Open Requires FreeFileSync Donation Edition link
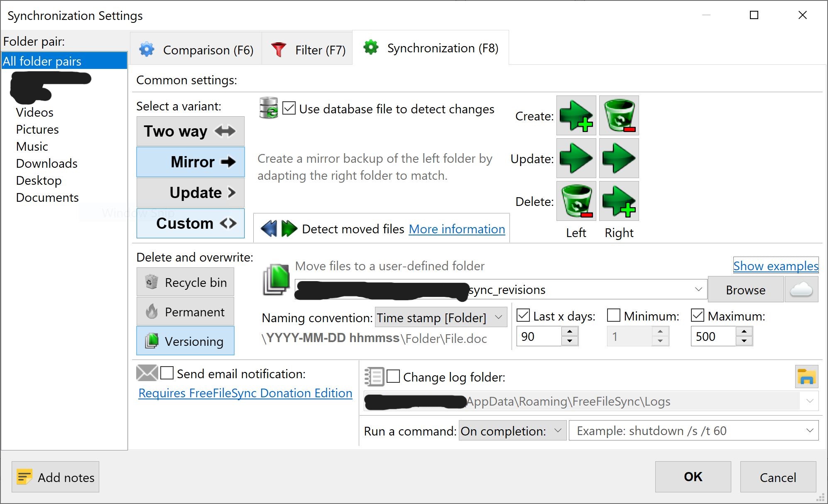828x504 pixels. tap(245, 393)
